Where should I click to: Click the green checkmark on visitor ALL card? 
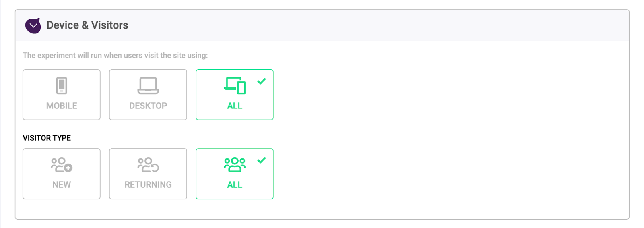pos(262,160)
